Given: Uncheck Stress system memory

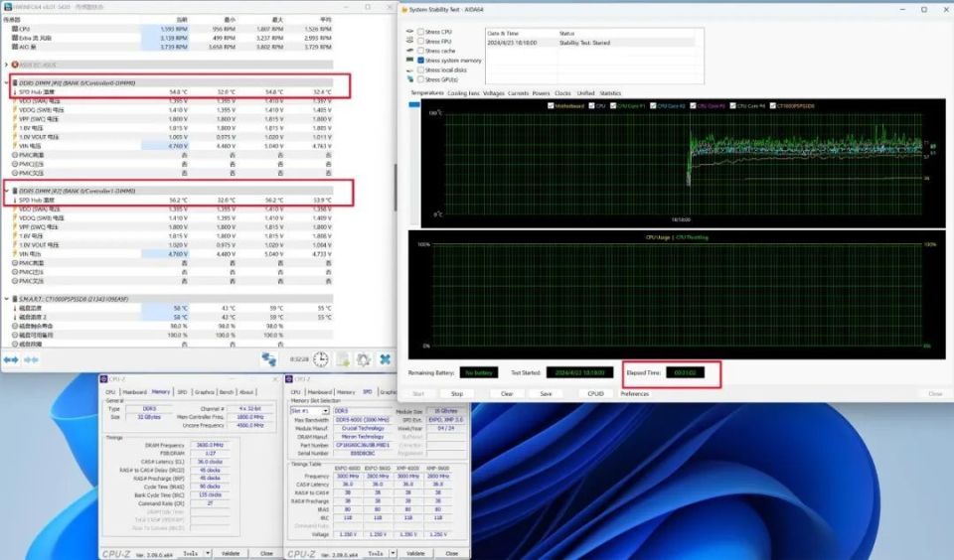Looking at the screenshot, I should 421,61.
